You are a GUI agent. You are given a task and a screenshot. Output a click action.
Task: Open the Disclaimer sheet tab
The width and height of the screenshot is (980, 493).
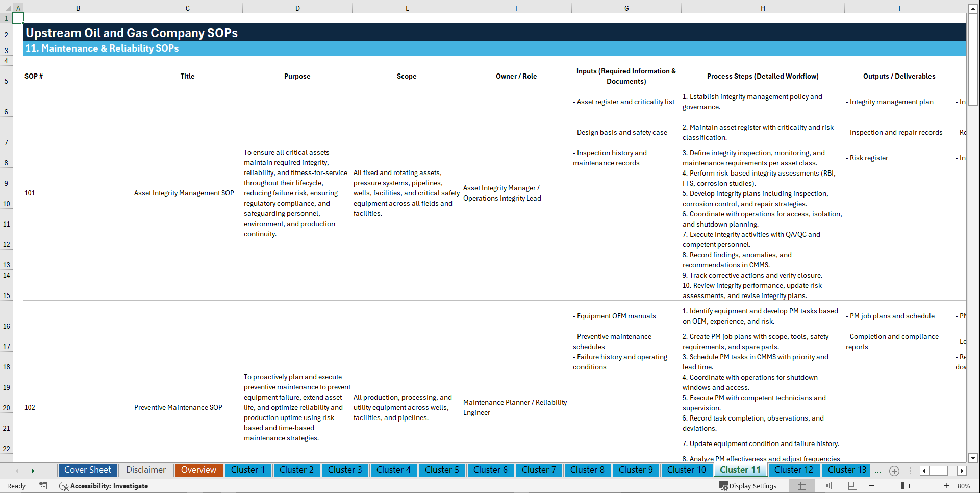[145, 470]
